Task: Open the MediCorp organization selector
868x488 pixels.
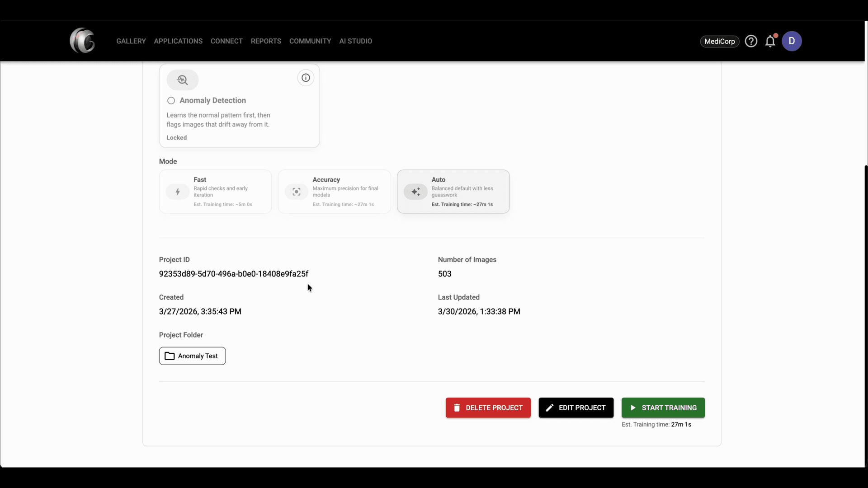Action: coord(719,41)
